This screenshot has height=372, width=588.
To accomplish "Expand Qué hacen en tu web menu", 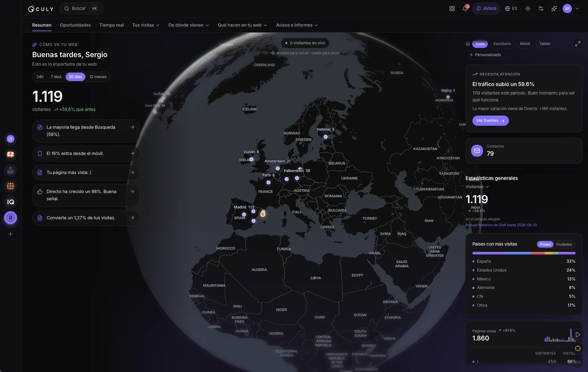I will click(242, 25).
